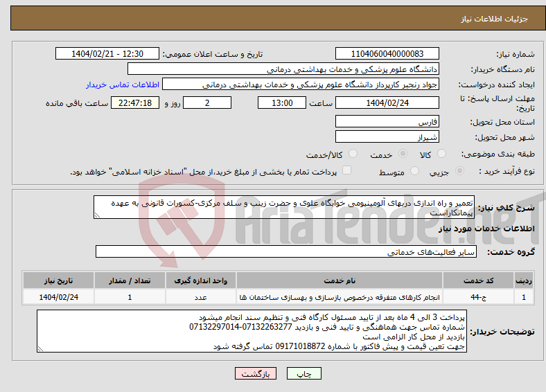This screenshot has height=392, width=546.
Task: Click the توضیحات خریدار notes textarea
Action: (252, 332)
